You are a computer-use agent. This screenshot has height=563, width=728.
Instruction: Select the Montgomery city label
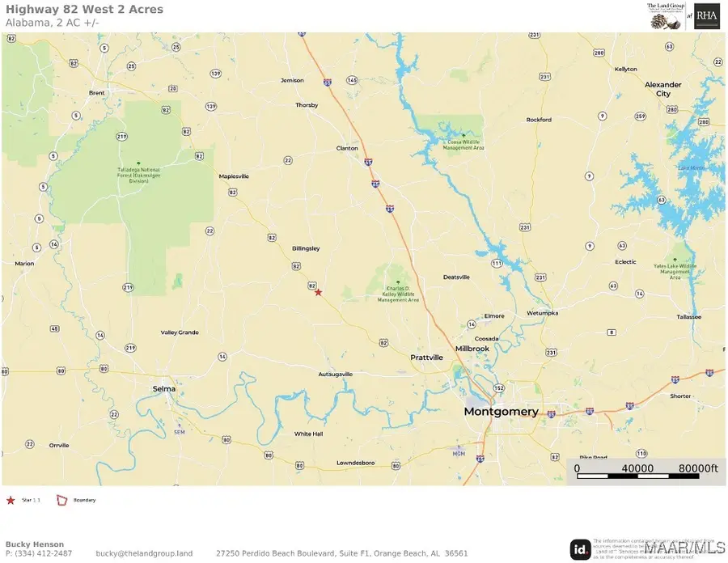(501, 412)
